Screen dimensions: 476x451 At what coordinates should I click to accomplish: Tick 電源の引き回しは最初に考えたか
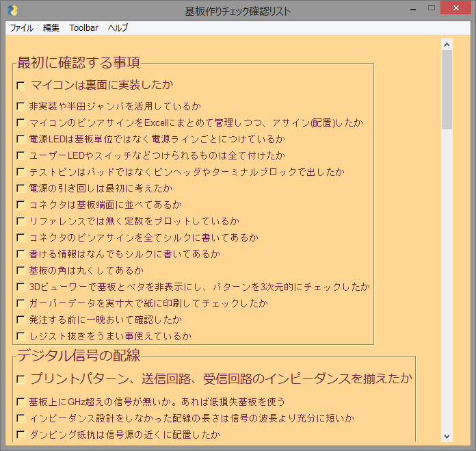coord(21,188)
